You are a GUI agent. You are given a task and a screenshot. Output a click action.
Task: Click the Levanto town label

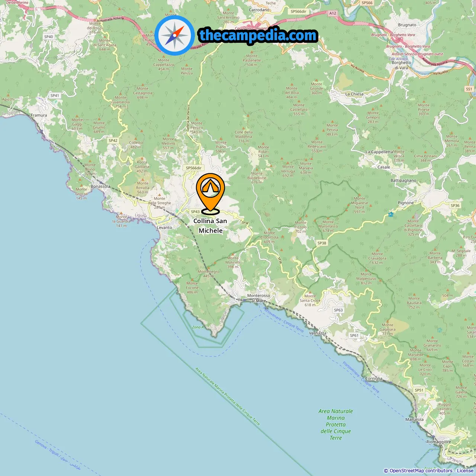[164, 228]
